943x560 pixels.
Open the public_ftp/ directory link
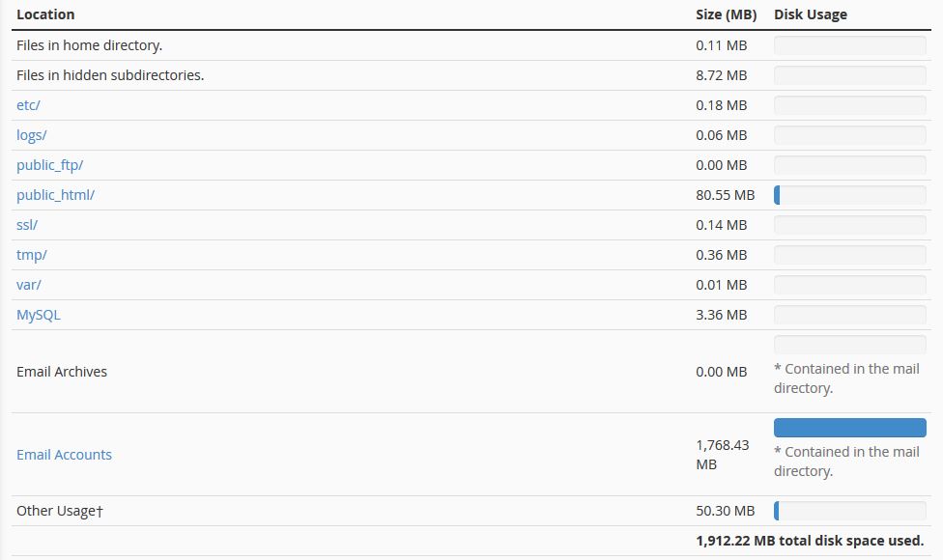tap(50, 165)
